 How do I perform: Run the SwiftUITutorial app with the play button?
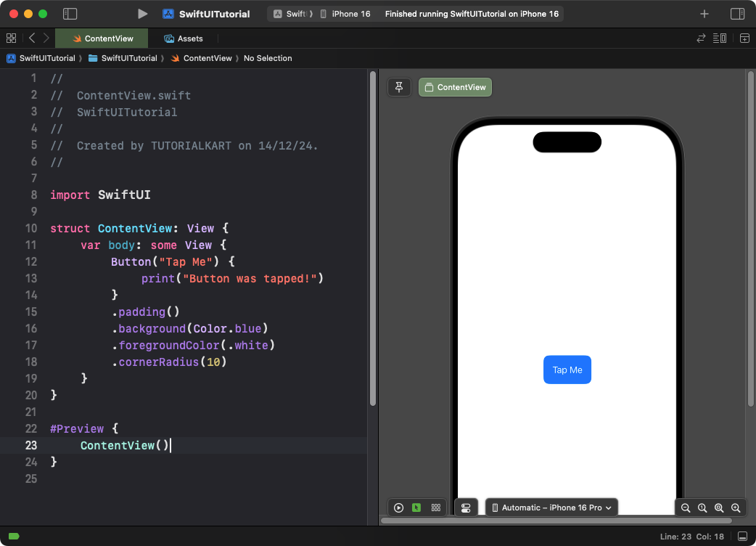pos(142,13)
